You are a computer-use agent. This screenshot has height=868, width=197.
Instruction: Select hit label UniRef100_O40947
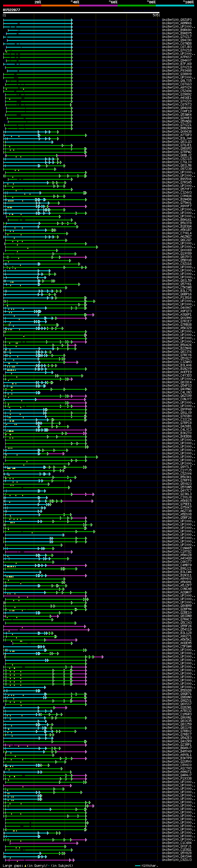(x=177, y=308)
